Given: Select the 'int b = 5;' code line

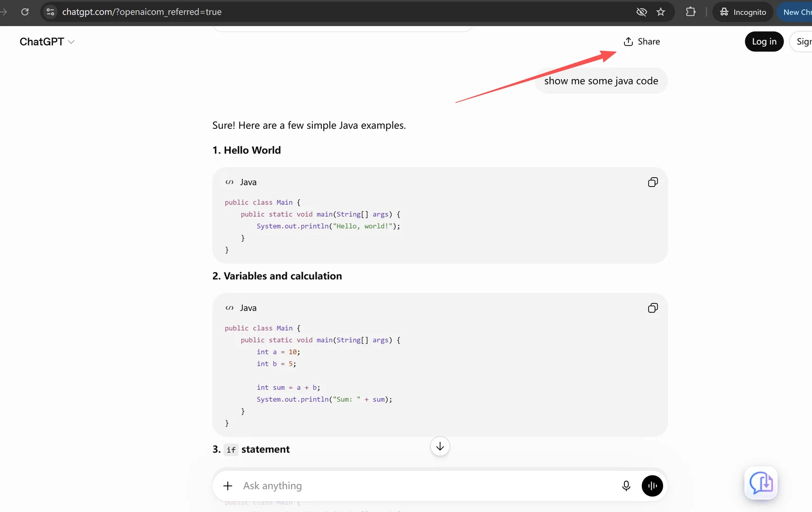Looking at the screenshot, I should (x=276, y=364).
